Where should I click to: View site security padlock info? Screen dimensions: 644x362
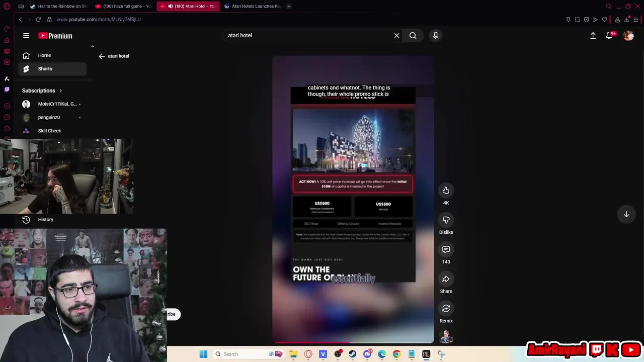(x=49, y=19)
